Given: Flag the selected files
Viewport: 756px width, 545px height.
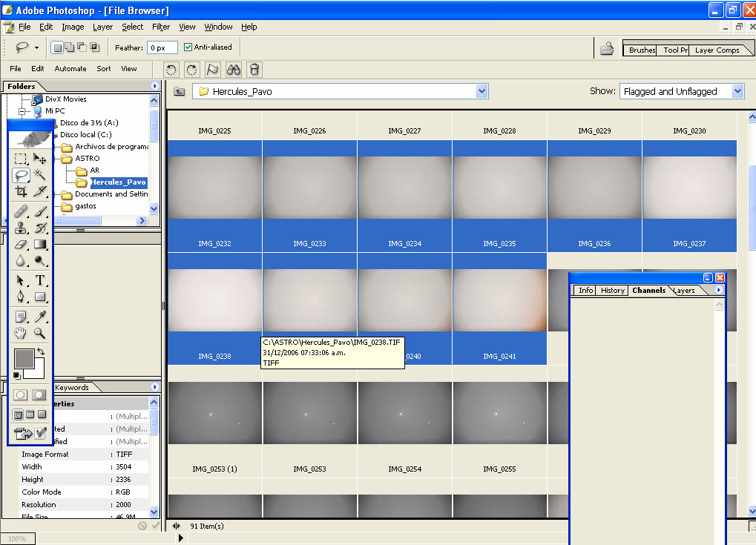Looking at the screenshot, I should click(212, 70).
